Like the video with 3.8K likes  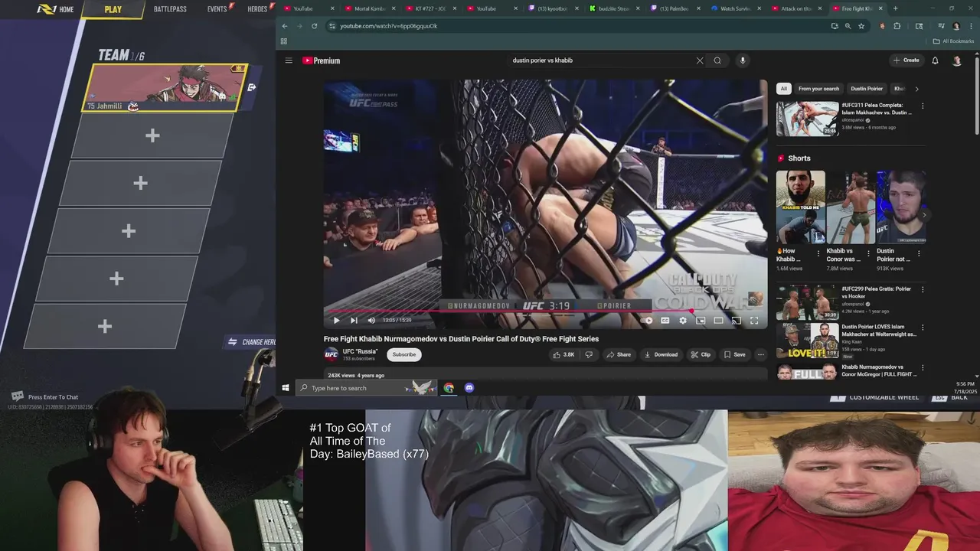click(563, 354)
